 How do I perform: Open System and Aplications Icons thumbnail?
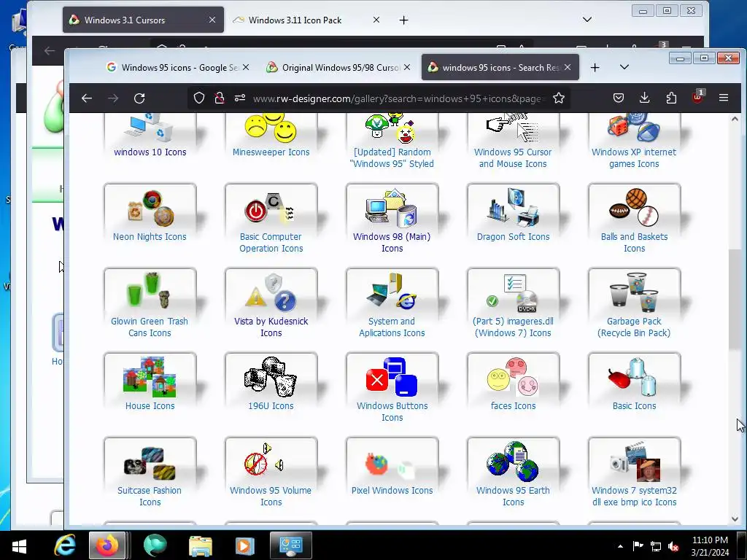(392, 292)
